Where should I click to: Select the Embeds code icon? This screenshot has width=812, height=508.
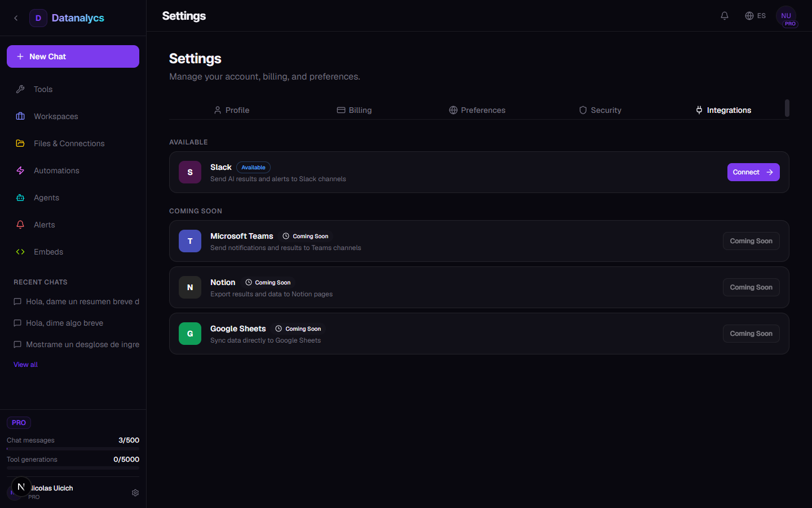[x=20, y=252]
